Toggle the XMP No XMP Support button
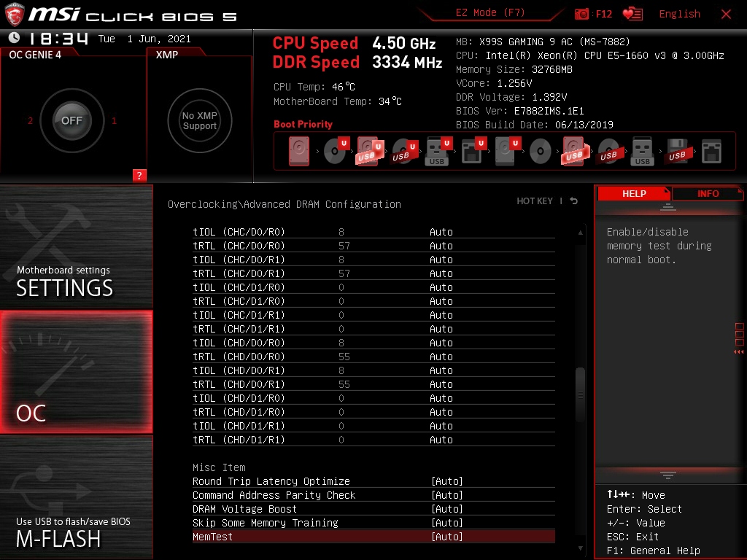 [x=200, y=120]
